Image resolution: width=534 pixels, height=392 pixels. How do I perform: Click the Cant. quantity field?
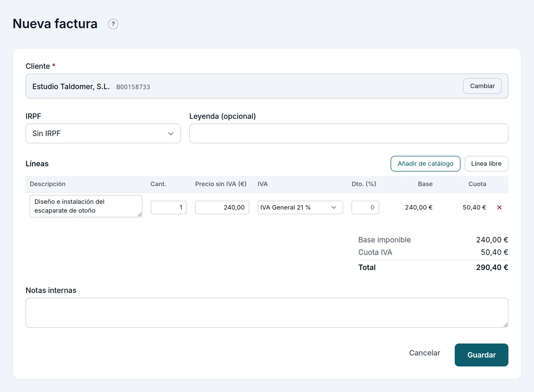pyautogui.click(x=169, y=207)
